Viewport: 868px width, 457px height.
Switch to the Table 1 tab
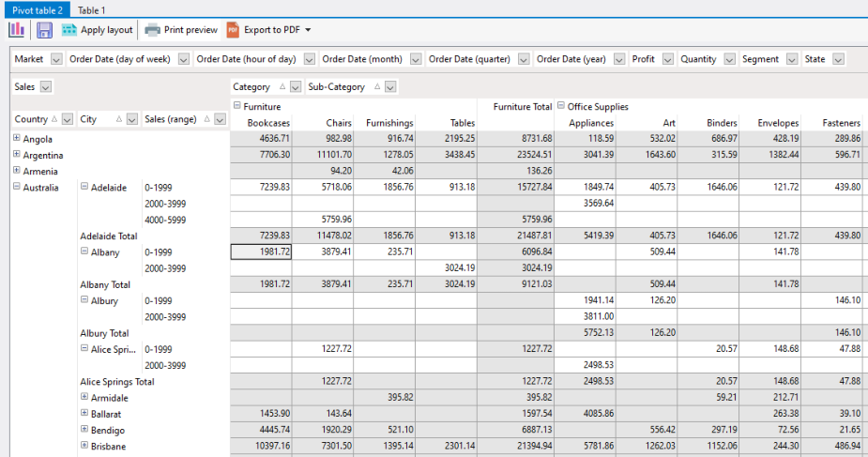(91, 9)
